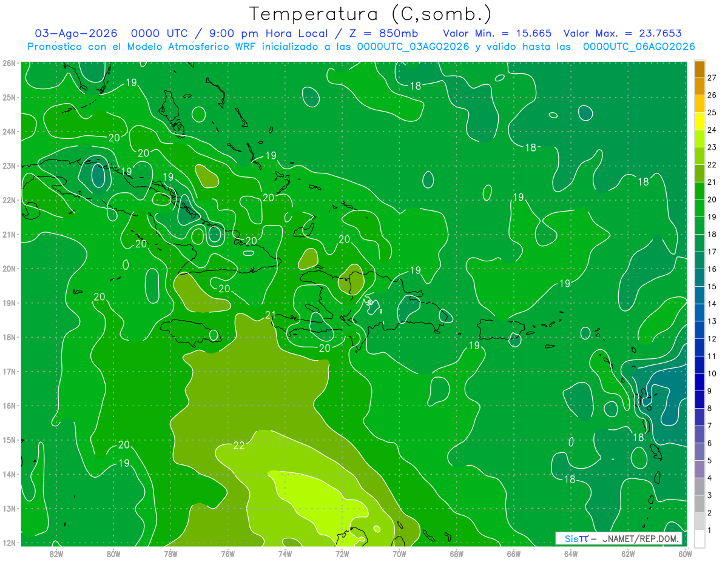Click legend value 16 on color scale

(x=712, y=269)
